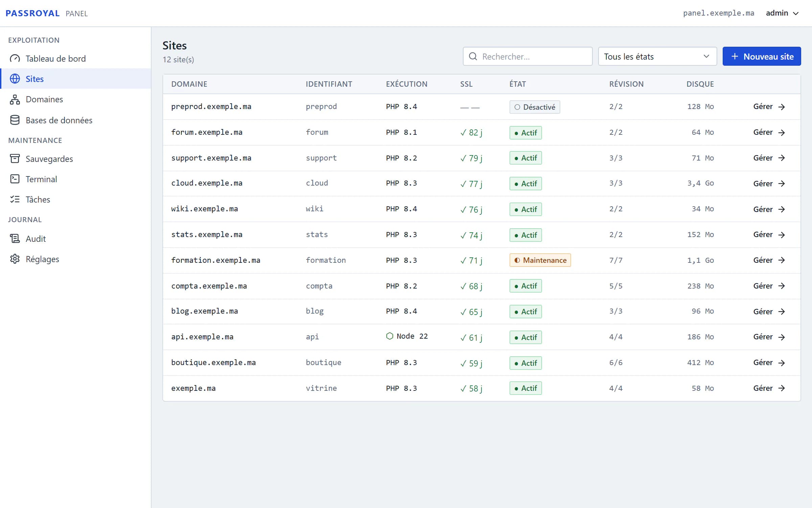Screen dimensions: 812x508
Task: Open the Tous les états filter dropdown
Action: [x=657, y=57]
